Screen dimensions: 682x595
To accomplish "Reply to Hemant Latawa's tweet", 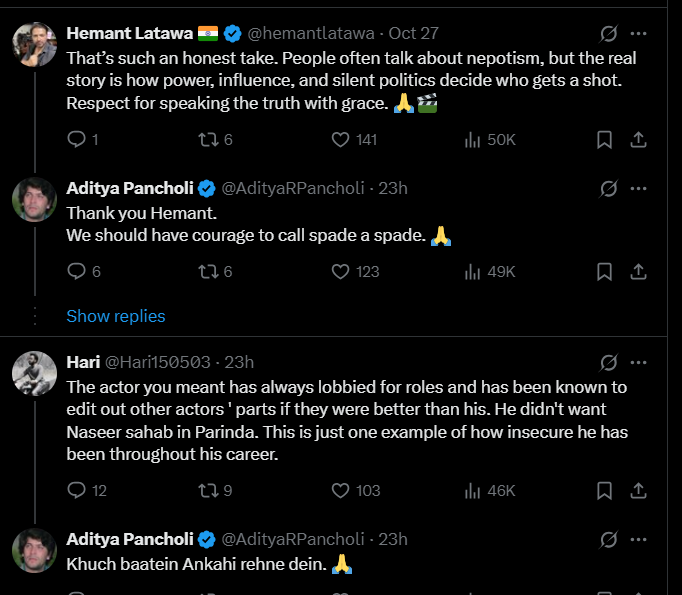I will (77, 140).
